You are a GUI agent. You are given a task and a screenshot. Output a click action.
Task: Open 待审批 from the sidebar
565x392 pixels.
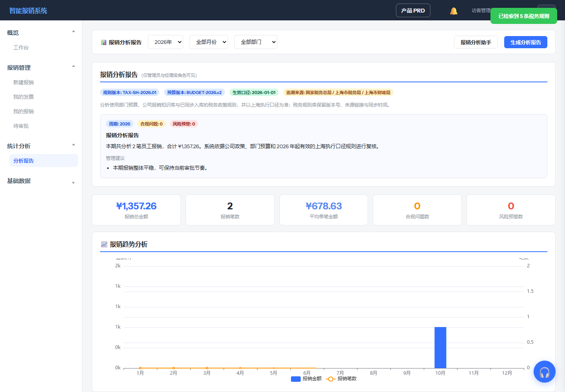[x=21, y=126]
